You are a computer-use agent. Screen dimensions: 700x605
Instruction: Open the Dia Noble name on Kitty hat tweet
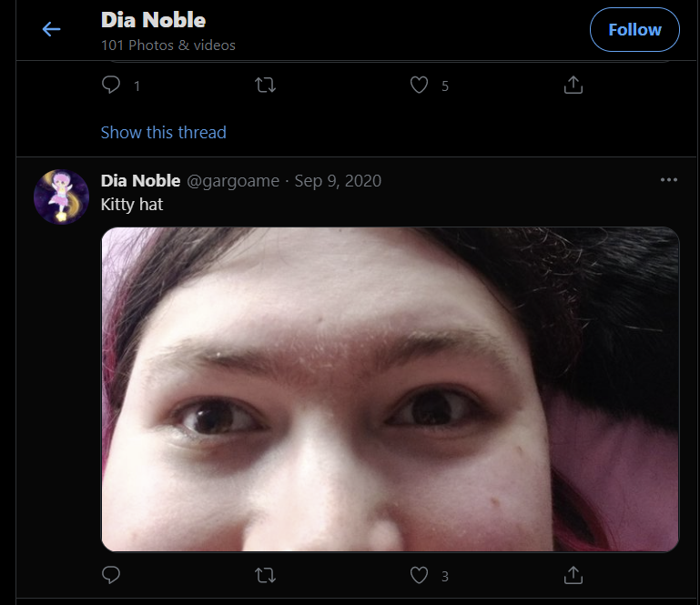pos(140,181)
